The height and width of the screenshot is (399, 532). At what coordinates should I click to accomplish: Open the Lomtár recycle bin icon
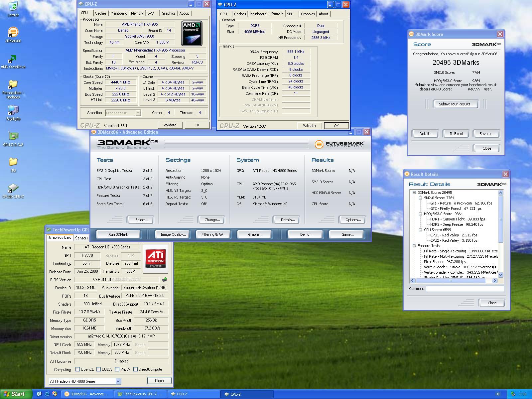13,6
